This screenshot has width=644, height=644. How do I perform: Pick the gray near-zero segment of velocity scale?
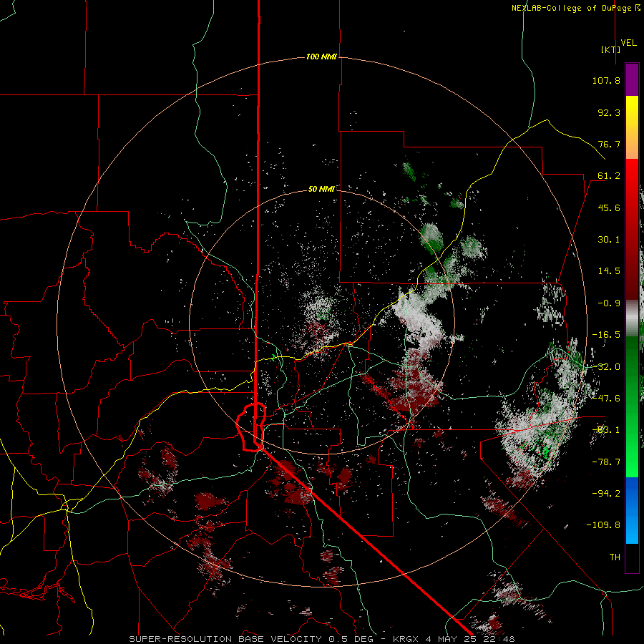632,317
